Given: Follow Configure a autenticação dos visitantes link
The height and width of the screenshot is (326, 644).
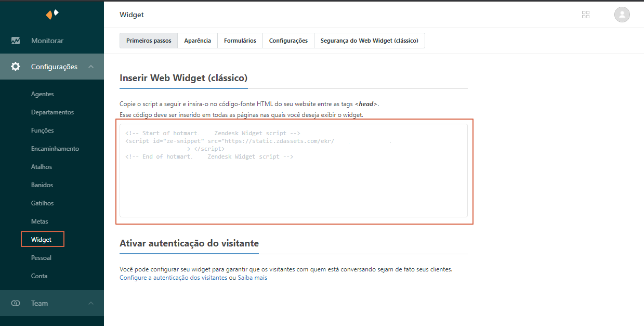Looking at the screenshot, I should [x=174, y=278].
